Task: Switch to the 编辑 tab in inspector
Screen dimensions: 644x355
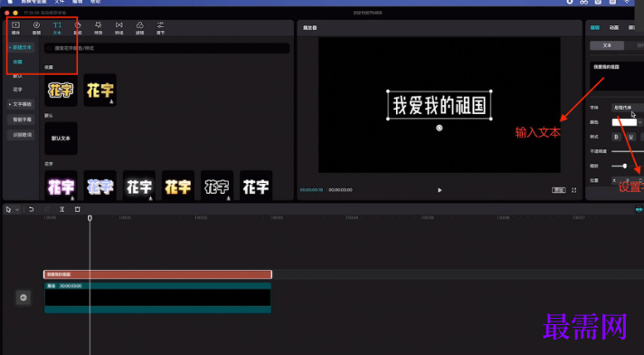Action: (595, 27)
